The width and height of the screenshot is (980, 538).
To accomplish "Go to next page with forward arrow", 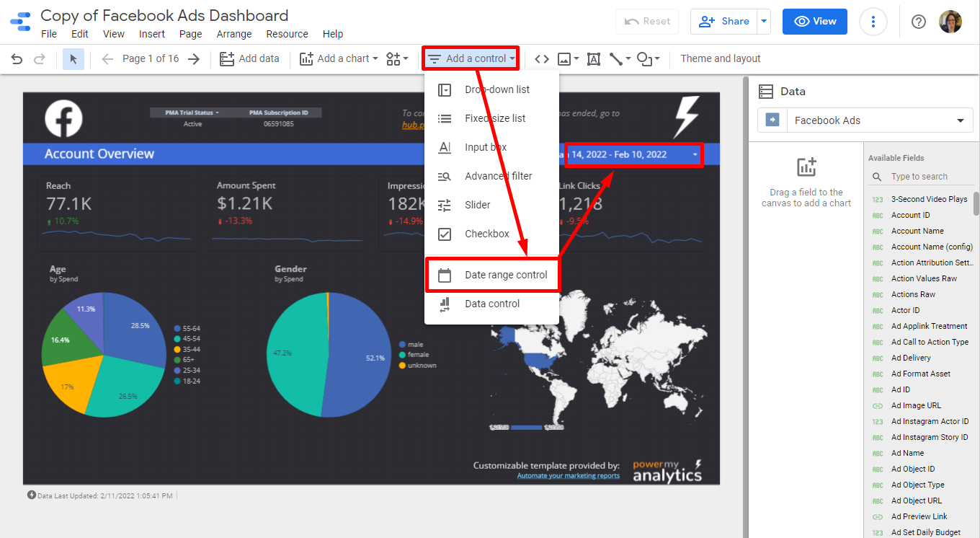I will click(x=195, y=58).
